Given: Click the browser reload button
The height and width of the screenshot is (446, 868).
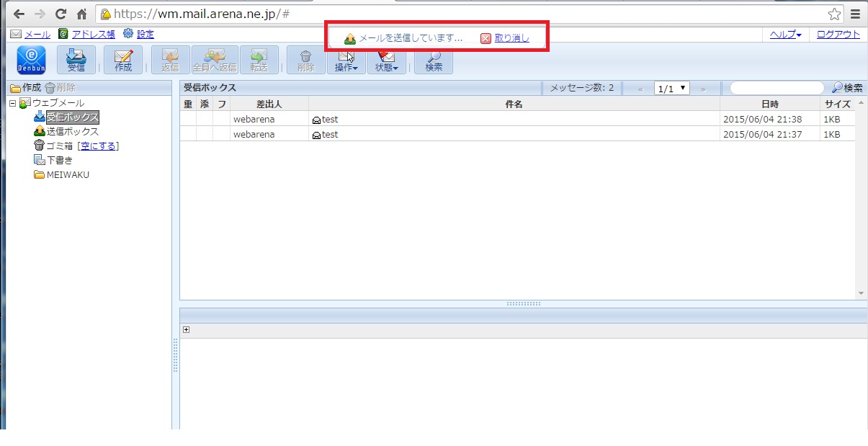Looking at the screenshot, I should tap(61, 14).
